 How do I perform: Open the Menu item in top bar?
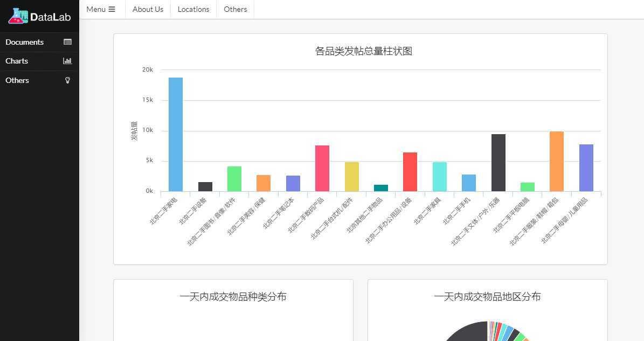point(101,9)
